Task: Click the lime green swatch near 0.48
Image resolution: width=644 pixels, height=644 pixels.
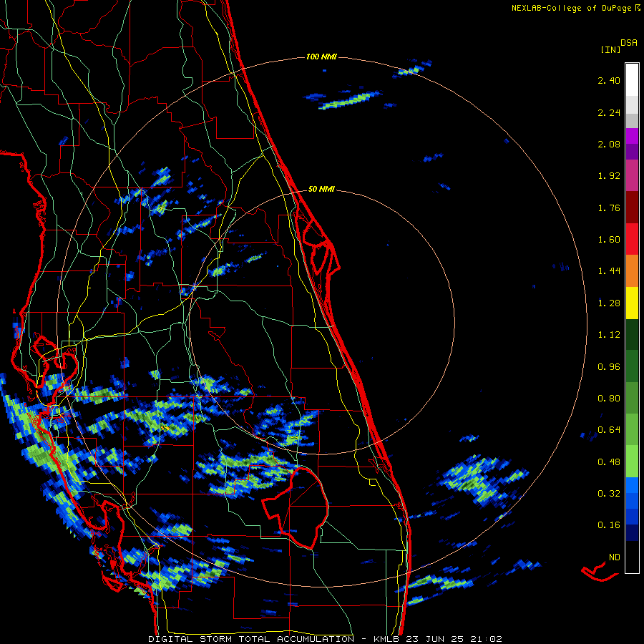Action: (632, 462)
